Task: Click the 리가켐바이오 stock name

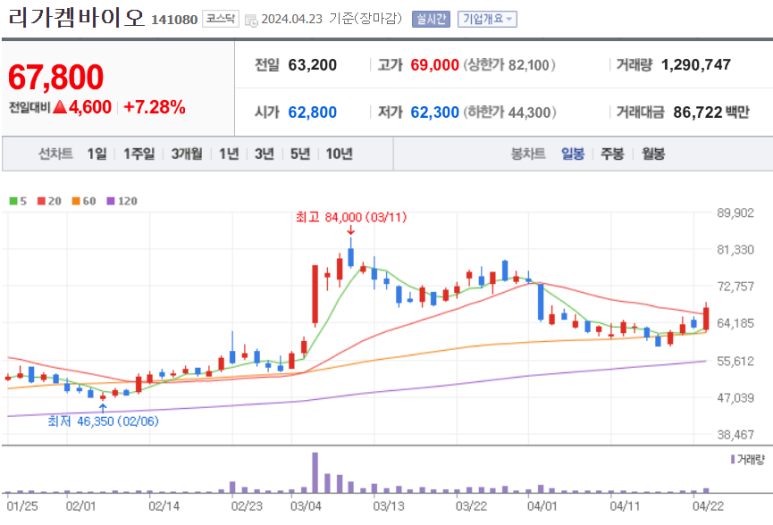Action: click(76, 18)
